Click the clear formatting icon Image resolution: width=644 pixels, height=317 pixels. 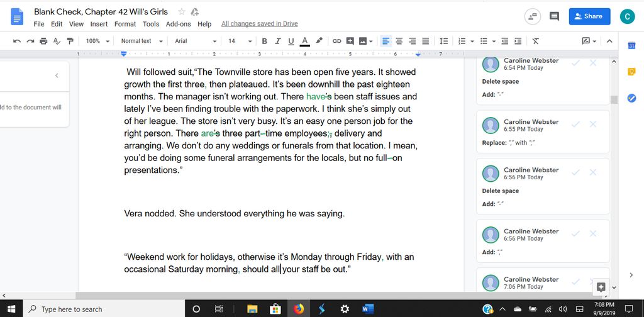click(x=536, y=41)
